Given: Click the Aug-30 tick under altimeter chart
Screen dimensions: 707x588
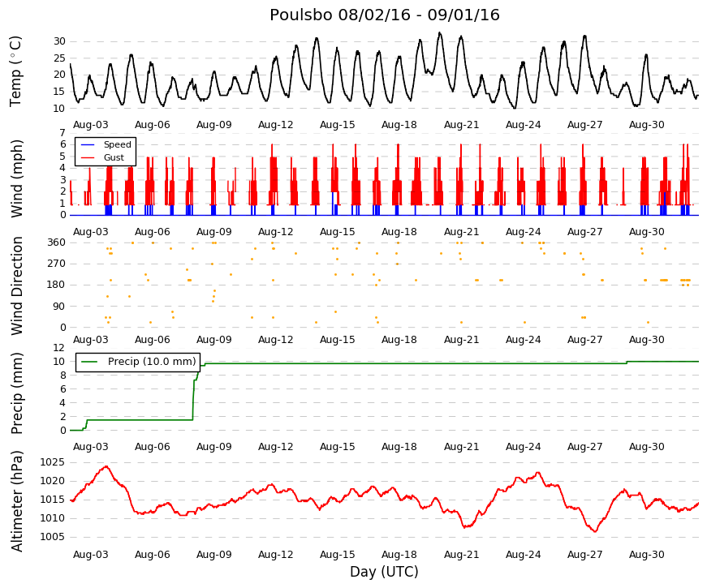Looking at the screenshot, I should tap(647, 554).
